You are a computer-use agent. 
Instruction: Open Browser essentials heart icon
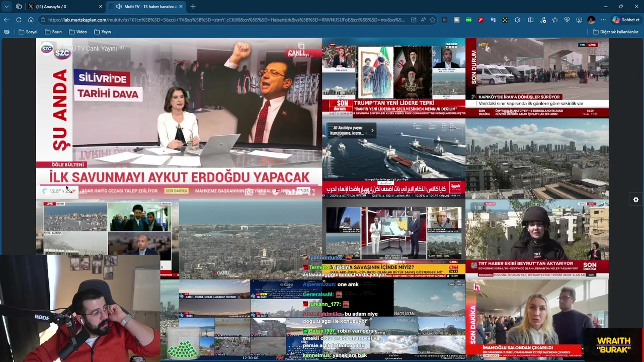coord(567,20)
